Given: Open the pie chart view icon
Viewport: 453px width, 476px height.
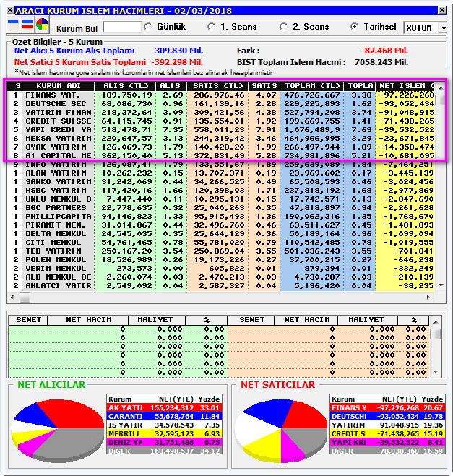Looking at the screenshot, I should point(42,25).
